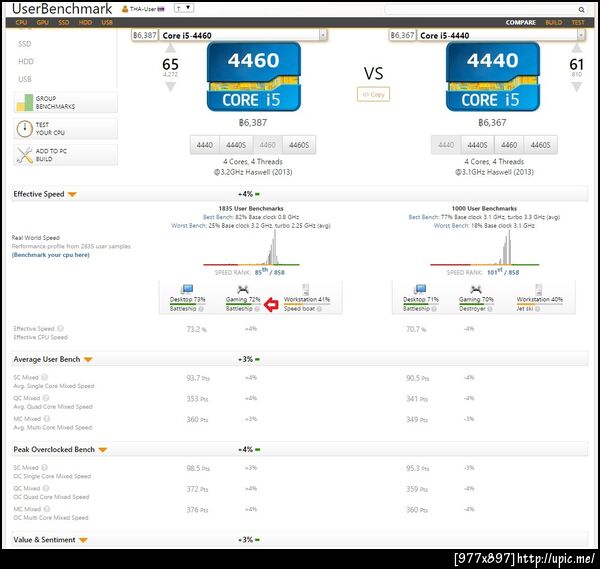Upvote the Core i5-4460 arrow
The image size is (600, 569).
coord(170,48)
